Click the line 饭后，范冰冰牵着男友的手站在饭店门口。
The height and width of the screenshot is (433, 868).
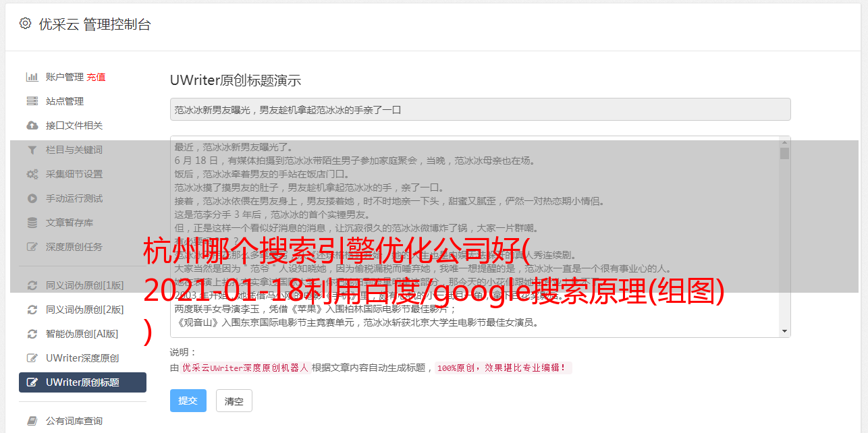[263, 174]
